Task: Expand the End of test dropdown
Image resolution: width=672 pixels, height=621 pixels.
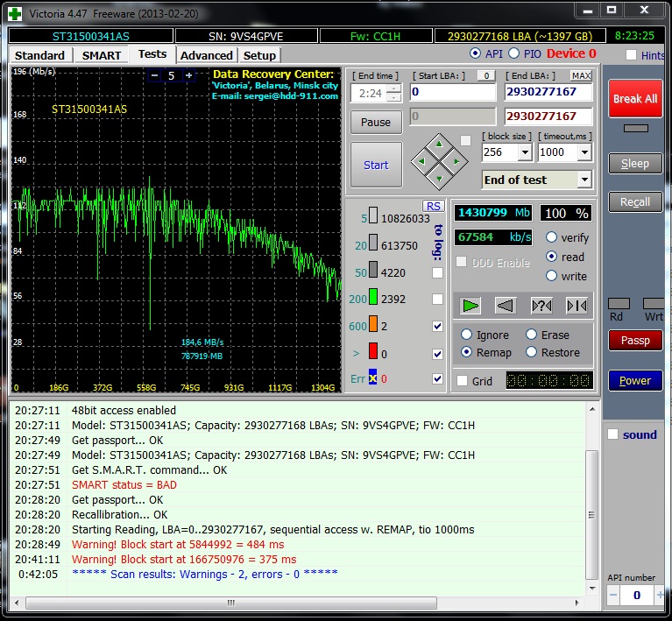Action: point(584,180)
